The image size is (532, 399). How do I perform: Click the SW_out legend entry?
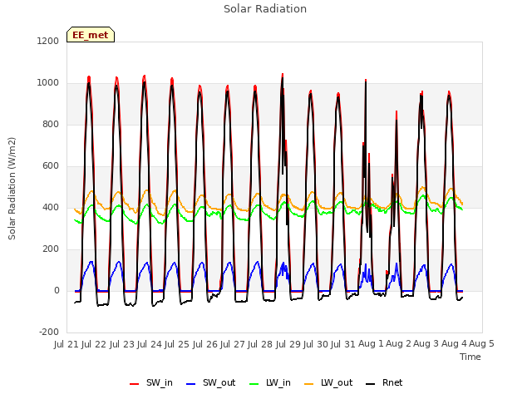(210, 383)
